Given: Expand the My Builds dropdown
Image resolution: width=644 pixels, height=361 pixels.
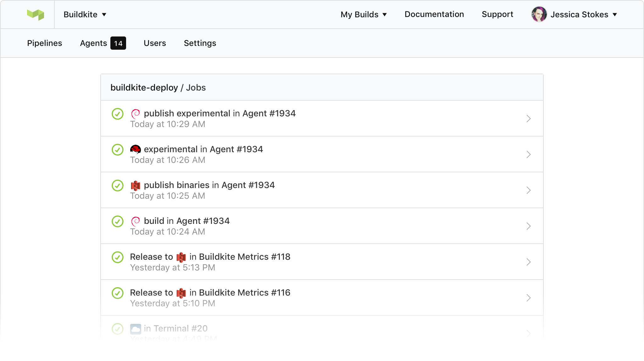Looking at the screenshot, I should click(x=364, y=14).
